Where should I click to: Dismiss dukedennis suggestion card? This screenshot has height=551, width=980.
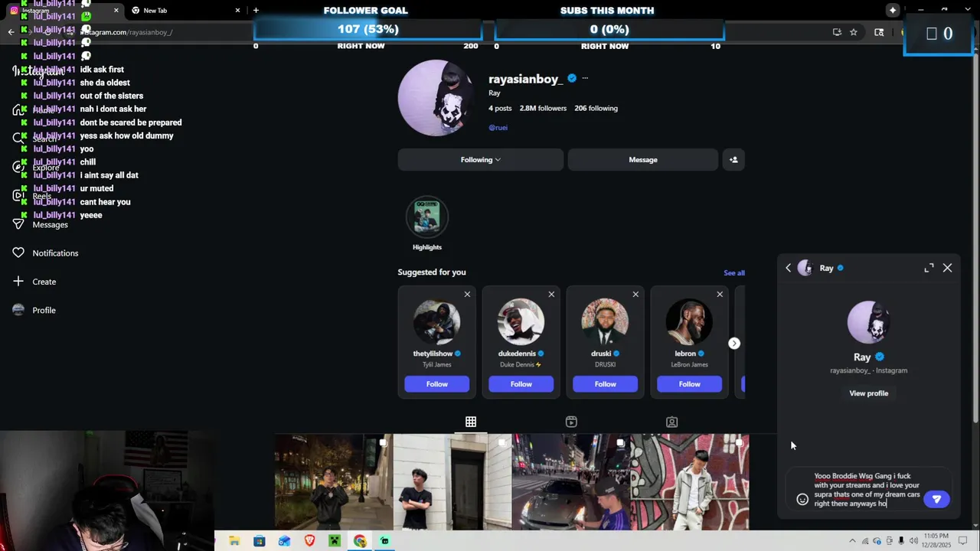tap(551, 294)
